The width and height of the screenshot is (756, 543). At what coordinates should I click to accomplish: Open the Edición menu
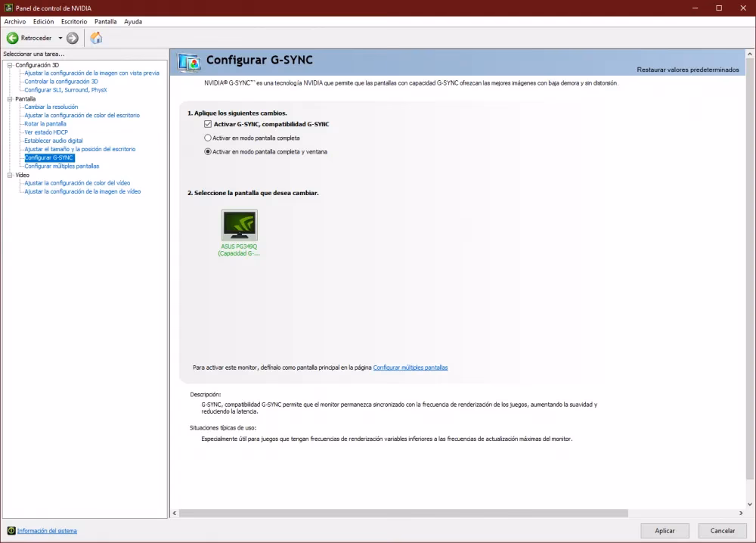click(x=43, y=22)
